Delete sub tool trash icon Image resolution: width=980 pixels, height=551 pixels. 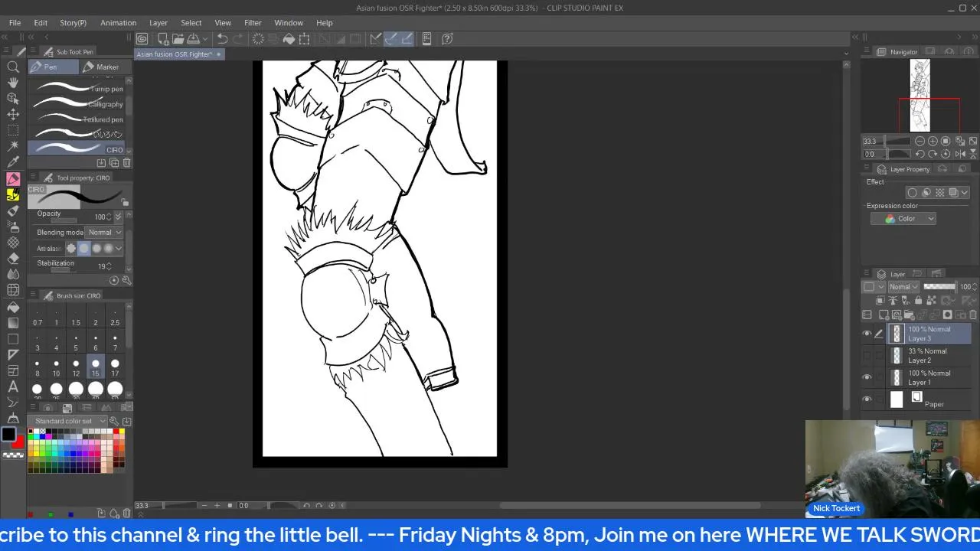[x=127, y=163]
